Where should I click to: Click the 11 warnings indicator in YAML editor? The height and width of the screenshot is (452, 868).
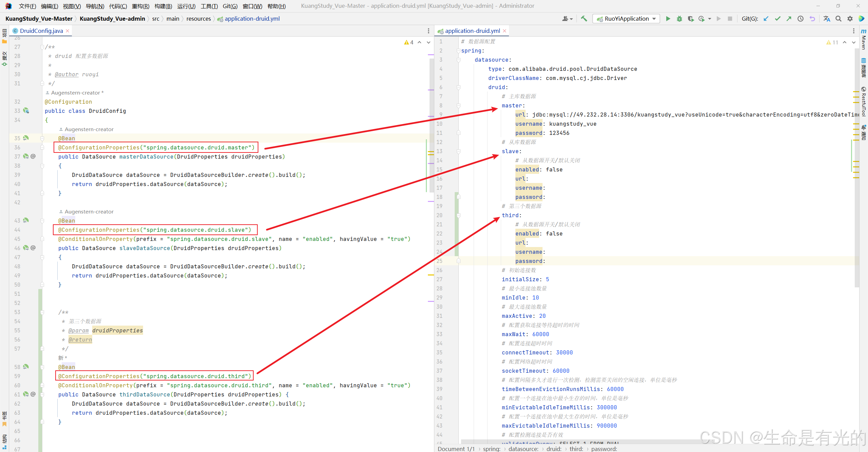832,42
